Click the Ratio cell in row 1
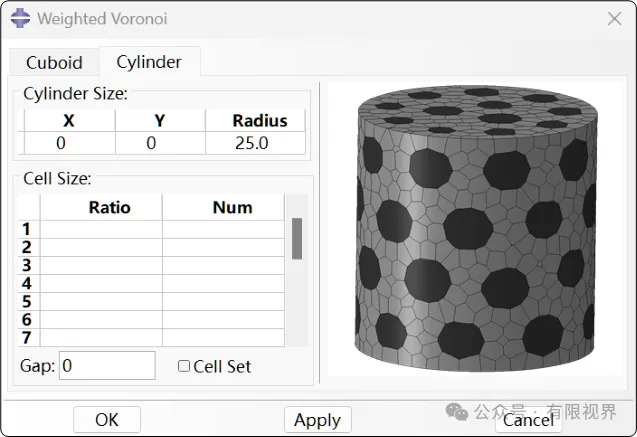637x437 pixels. click(101, 230)
